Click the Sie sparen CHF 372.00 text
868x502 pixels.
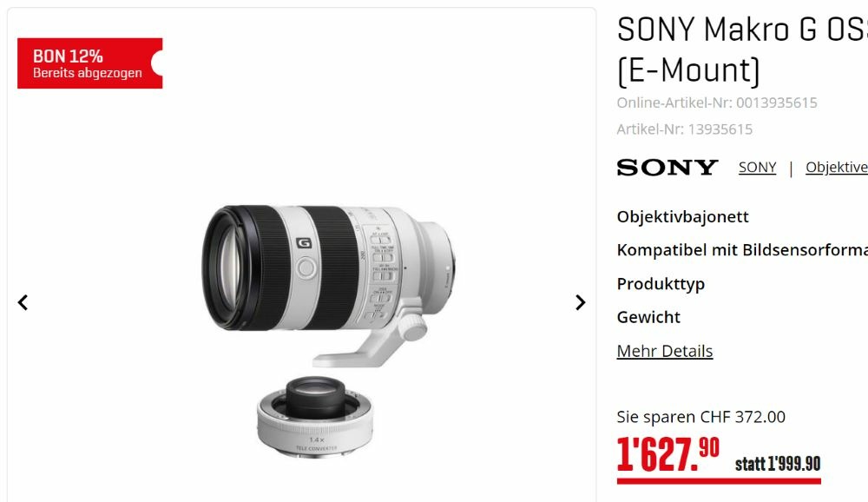pyautogui.click(x=700, y=417)
